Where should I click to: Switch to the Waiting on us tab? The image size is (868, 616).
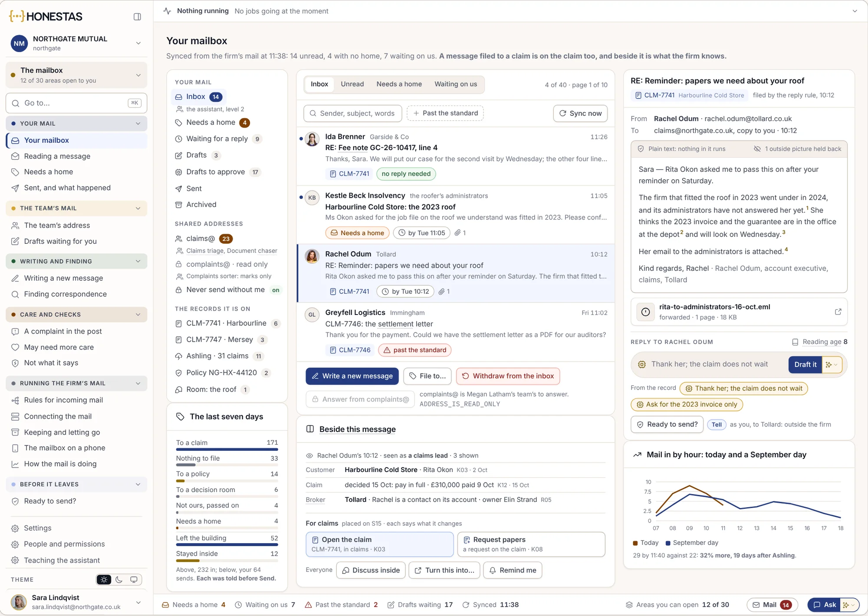click(x=456, y=84)
